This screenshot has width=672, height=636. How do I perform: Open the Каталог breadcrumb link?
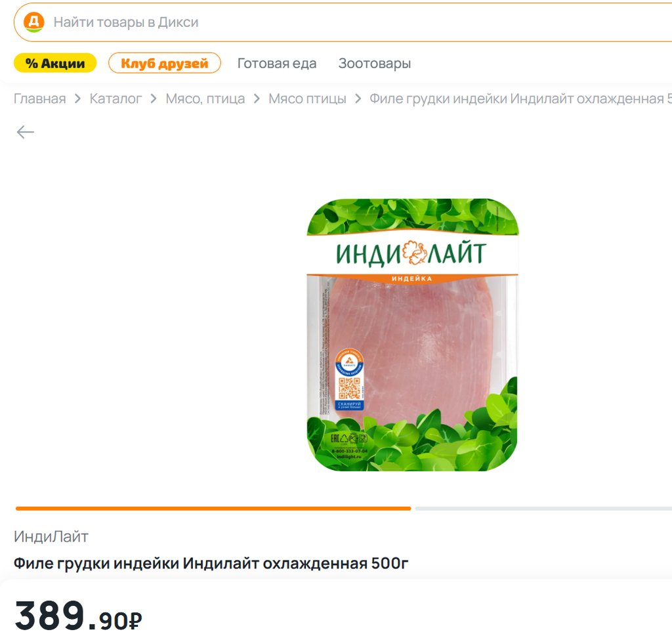(x=115, y=99)
